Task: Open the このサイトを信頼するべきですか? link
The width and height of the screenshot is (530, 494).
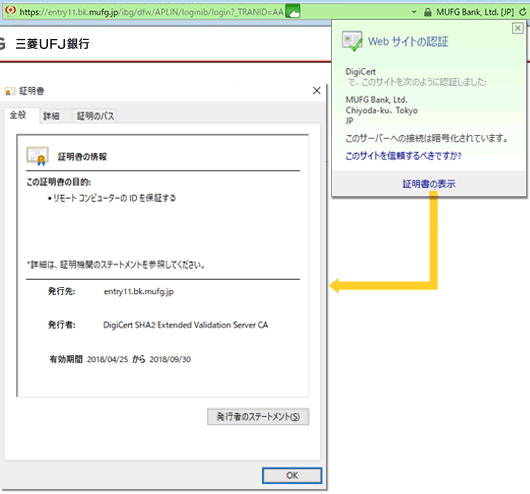Action: tap(403, 156)
